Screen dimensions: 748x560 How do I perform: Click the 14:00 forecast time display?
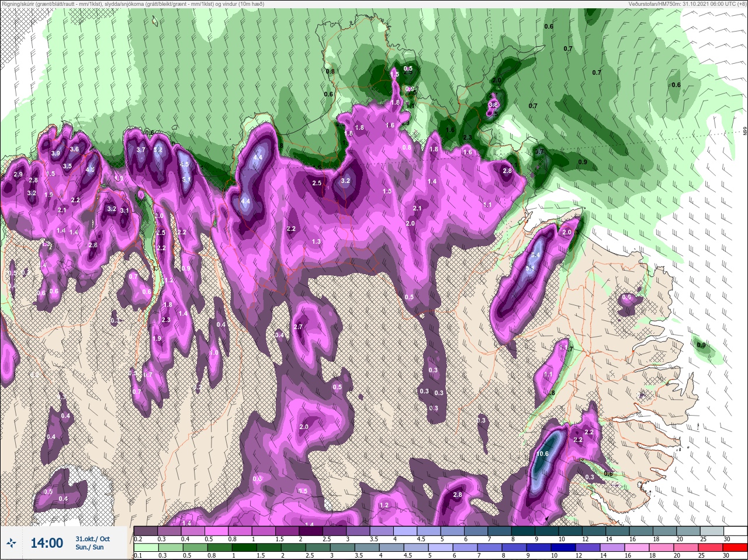(x=47, y=543)
